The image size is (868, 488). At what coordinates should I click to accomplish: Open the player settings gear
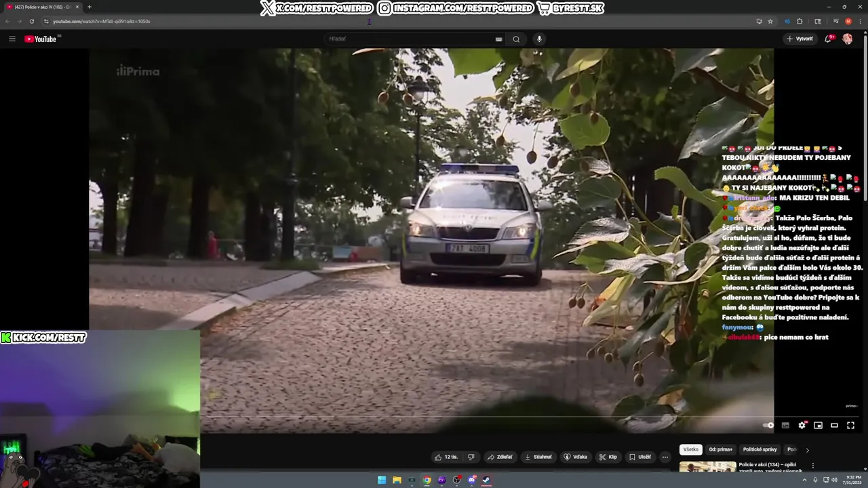[x=802, y=425]
